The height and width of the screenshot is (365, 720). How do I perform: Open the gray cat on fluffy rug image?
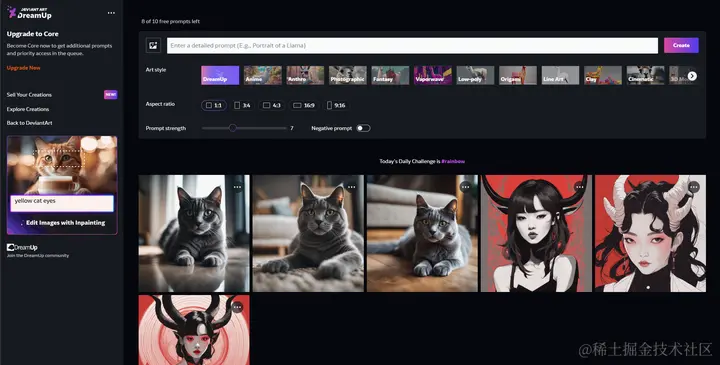tap(308, 233)
